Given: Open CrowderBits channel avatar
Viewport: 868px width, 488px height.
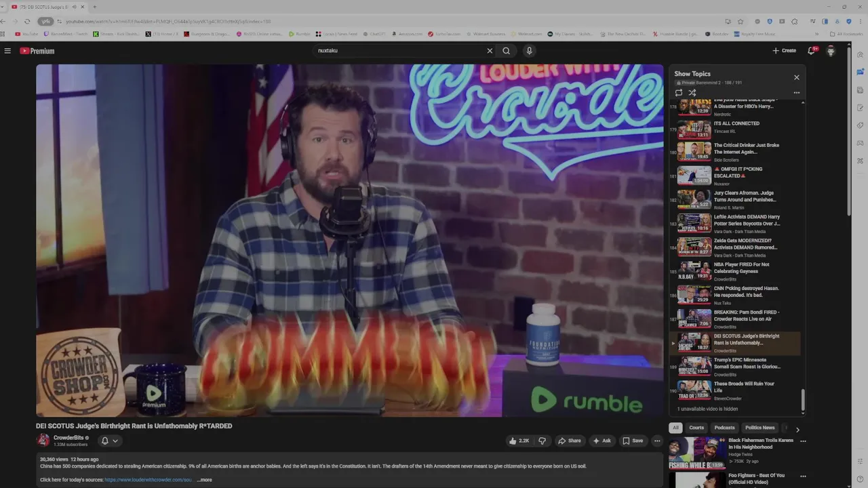Looking at the screenshot, I should coord(43,441).
